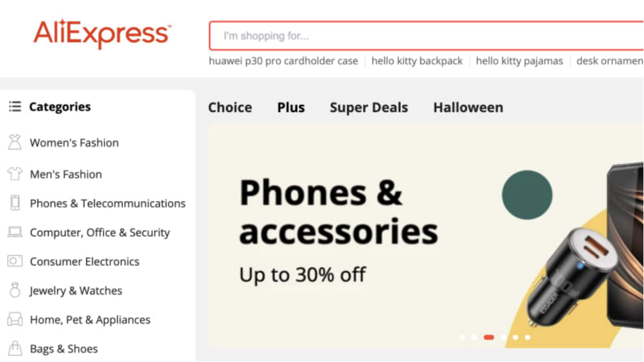Screen dimensions: 644x362
Task: Click the Home, Pet & Appliances sofa icon
Action: pos(15,320)
